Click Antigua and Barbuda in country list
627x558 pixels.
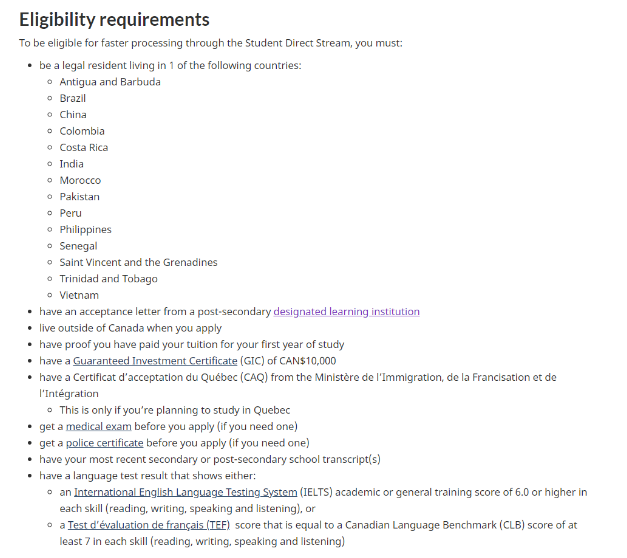(110, 82)
